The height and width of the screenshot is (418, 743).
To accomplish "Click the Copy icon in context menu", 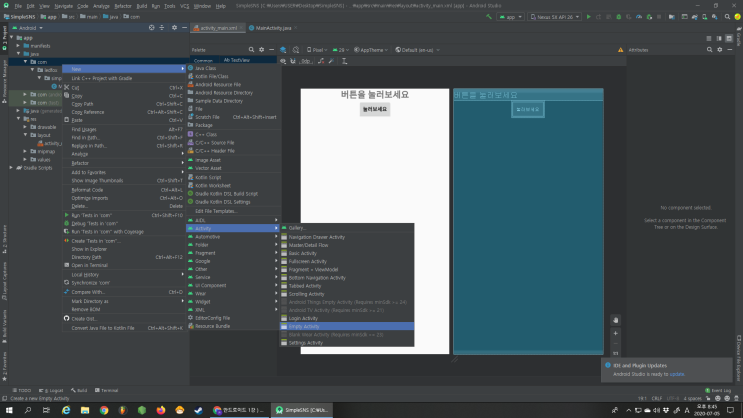I will [x=67, y=96].
